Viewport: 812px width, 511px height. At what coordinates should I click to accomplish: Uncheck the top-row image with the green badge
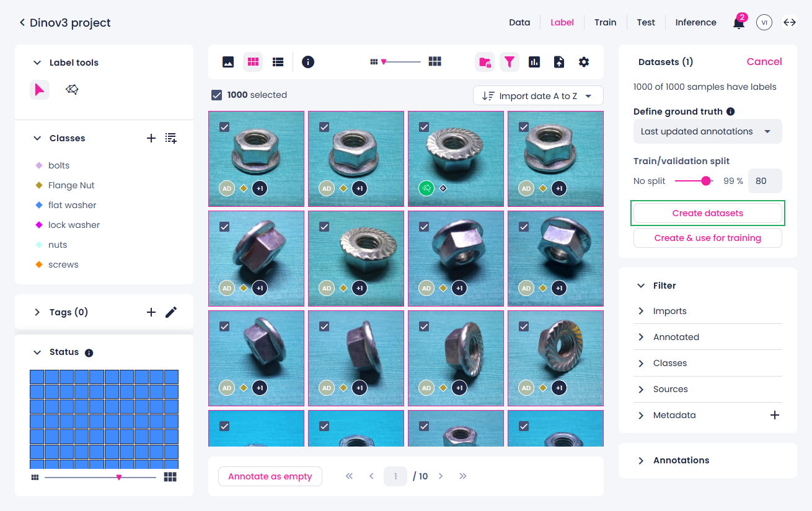pos(424,127)
